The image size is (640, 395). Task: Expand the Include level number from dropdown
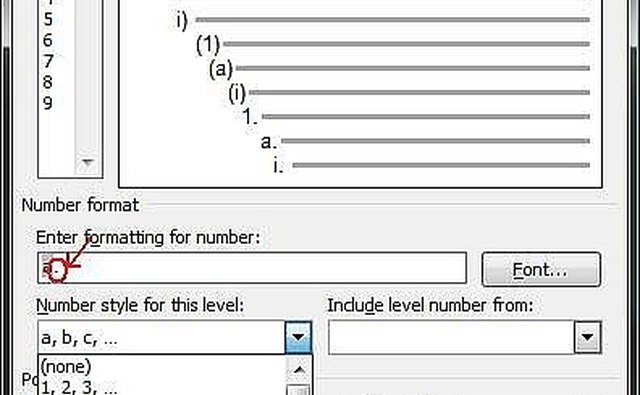pyautogui.click(x=587, y=337)
